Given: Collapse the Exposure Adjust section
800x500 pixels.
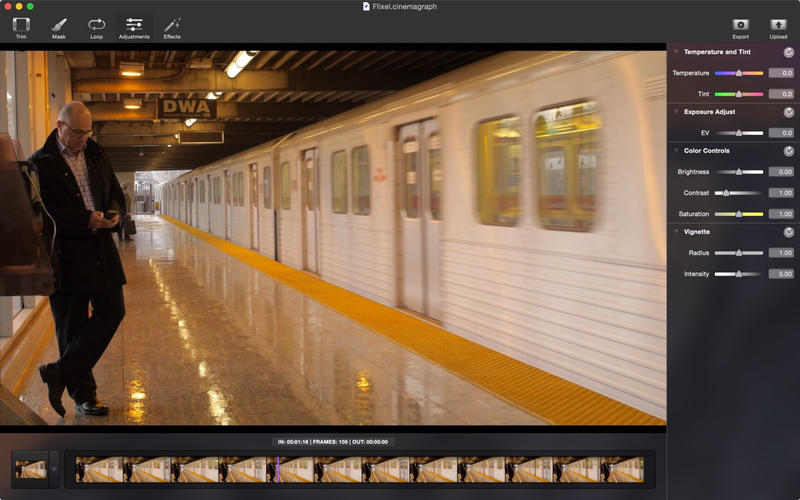Looking at the screenshot, I should pos(676,112).
